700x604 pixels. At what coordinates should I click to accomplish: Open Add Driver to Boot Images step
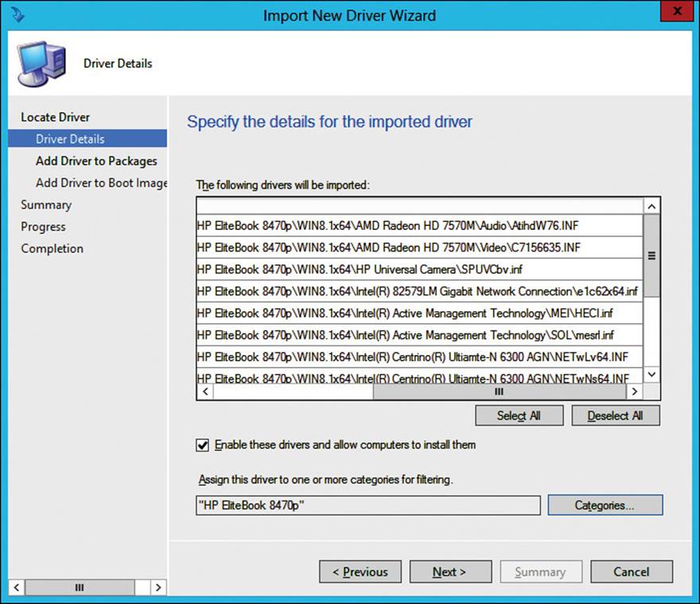point(101,183)
